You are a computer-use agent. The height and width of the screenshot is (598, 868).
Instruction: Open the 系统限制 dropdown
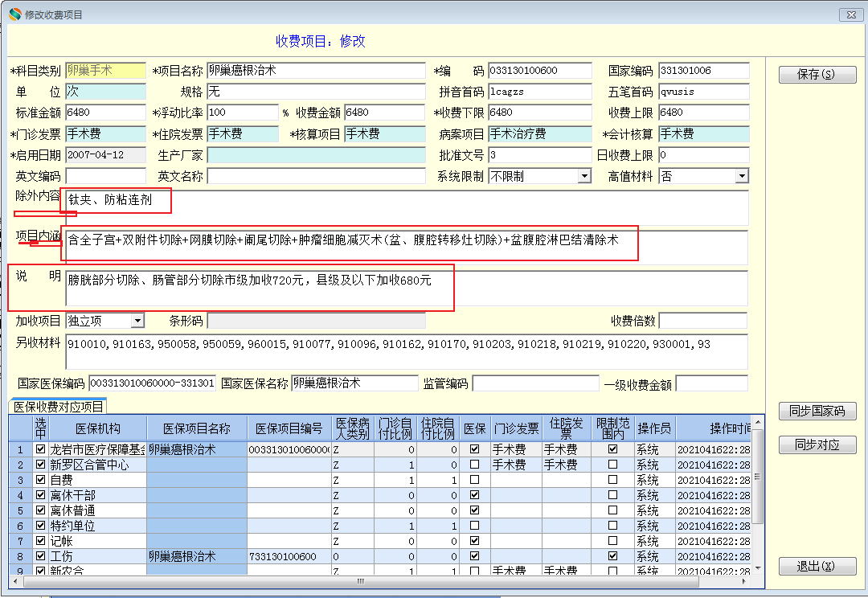pyautogui.click(x=584, y=176)
